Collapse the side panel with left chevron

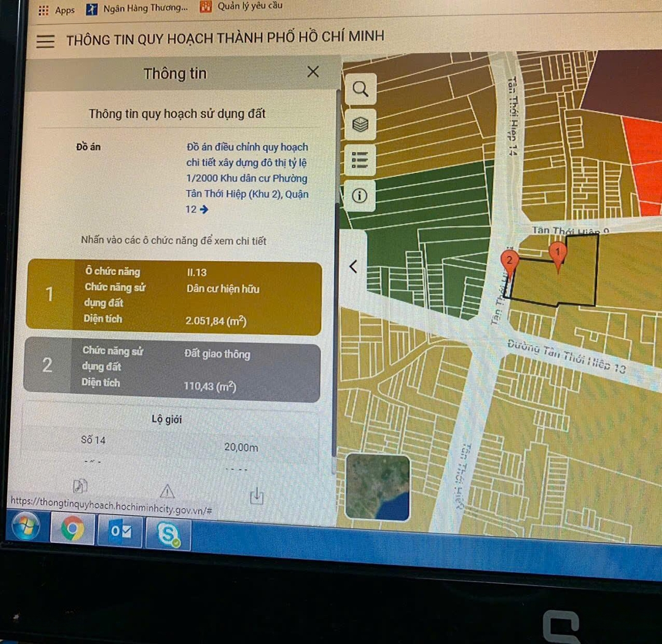tap(353, 266)
